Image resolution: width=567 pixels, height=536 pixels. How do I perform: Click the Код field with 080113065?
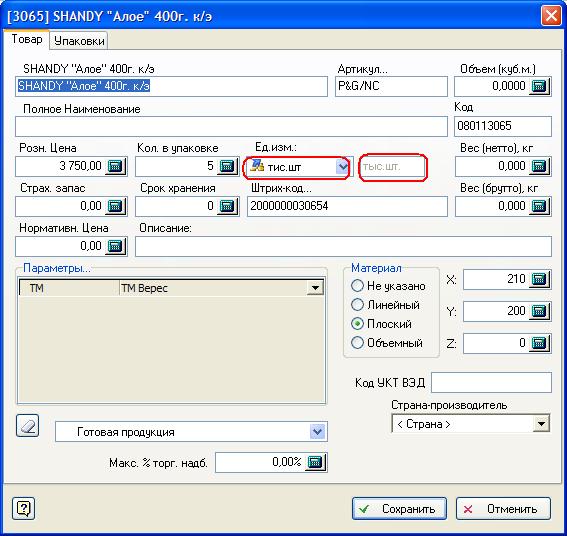pos(503,126)
